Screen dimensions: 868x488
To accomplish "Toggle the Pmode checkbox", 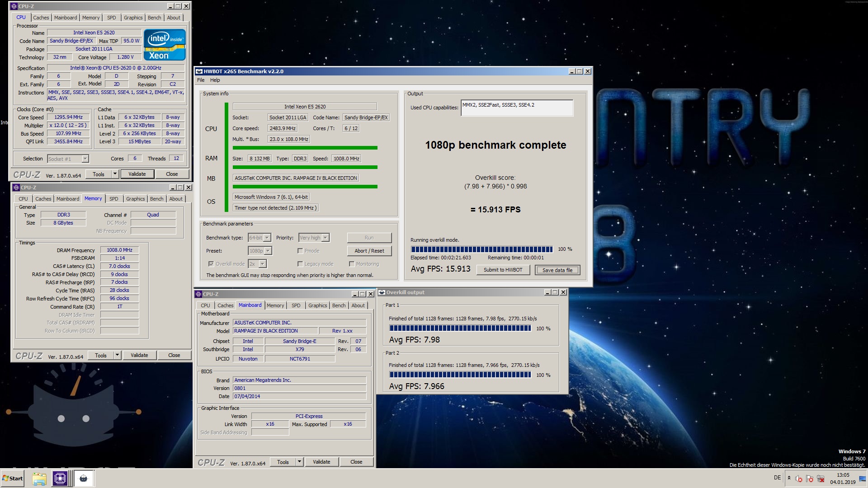I will pyautogui.click(x=300, y=251).
